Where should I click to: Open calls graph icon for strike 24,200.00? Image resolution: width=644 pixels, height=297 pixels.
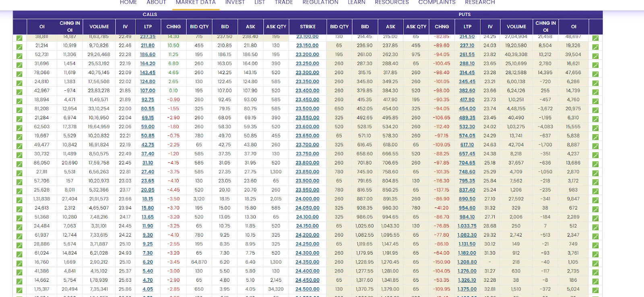click(x=19, y=236)
